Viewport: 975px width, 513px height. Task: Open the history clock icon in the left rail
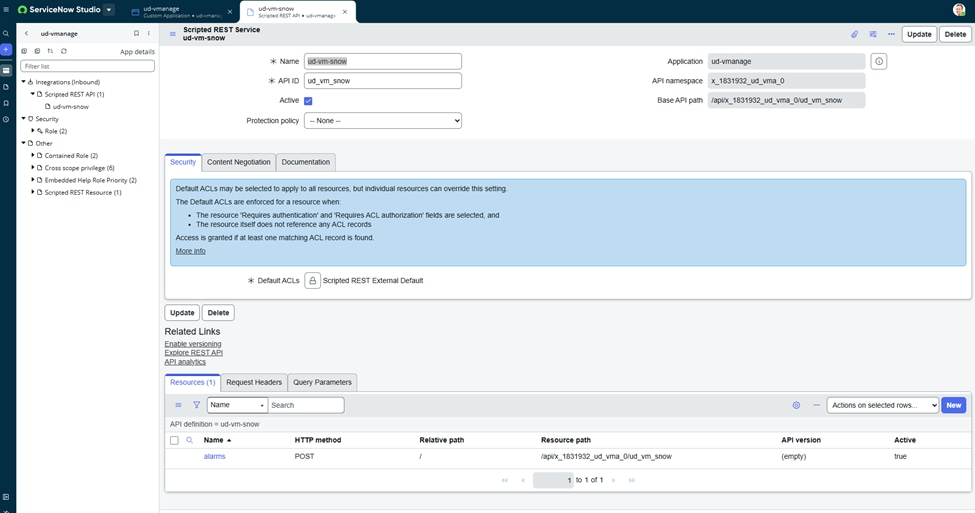click(6, 119)
